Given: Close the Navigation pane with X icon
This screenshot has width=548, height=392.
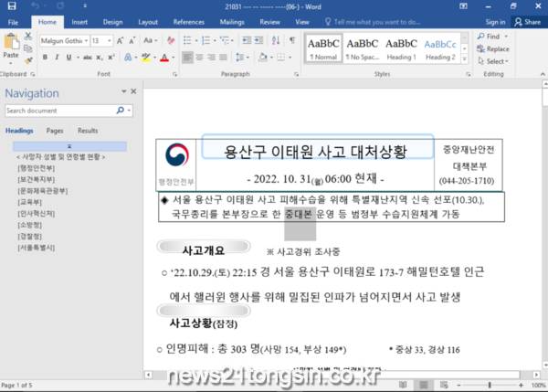Looking at the screenshot, I should (133, 92).
